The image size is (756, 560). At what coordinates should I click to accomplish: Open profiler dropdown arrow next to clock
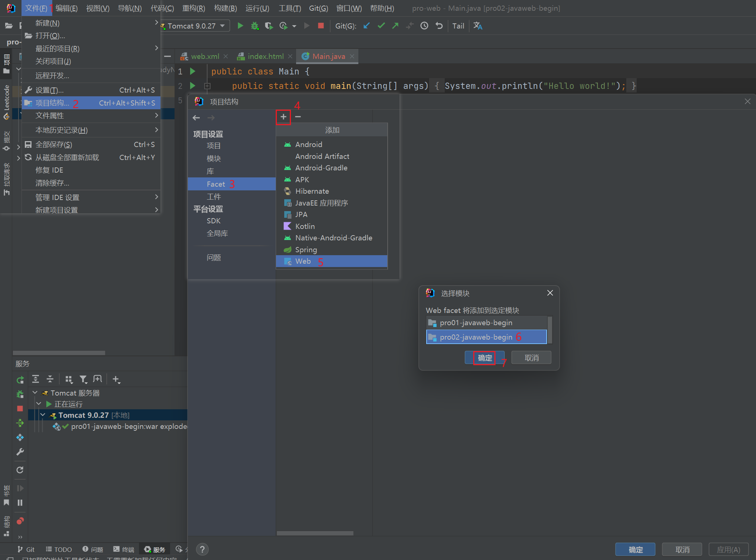point(294,26)
